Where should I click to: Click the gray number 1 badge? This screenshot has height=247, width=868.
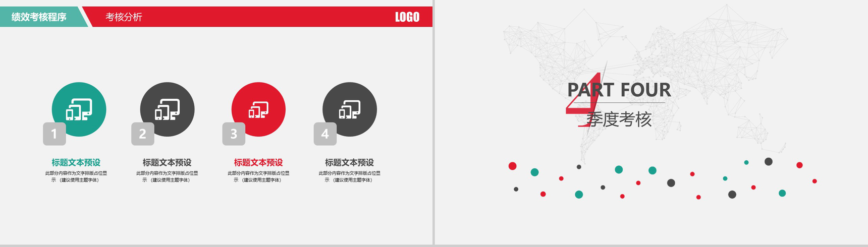click(x=55, y=134)
